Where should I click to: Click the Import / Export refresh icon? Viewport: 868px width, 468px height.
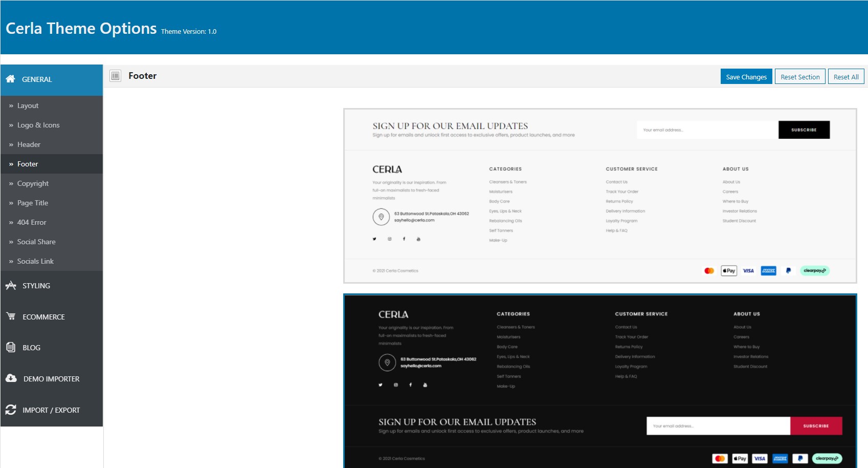click(11, 410)
